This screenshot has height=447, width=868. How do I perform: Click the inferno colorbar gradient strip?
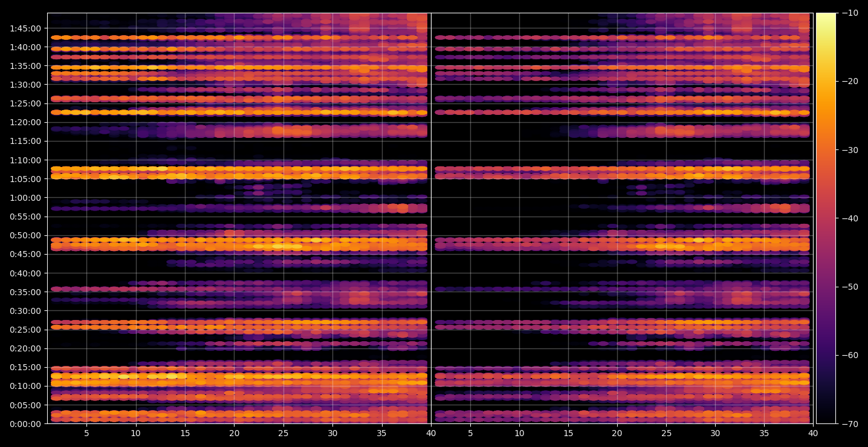(826, 218)
